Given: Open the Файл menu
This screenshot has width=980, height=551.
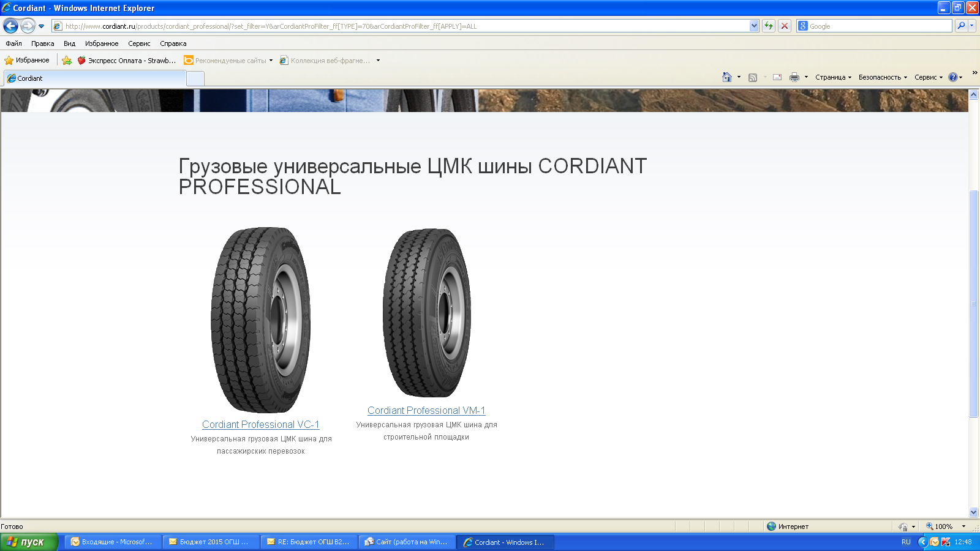Looking at the screenshot, I should point(13,43).
